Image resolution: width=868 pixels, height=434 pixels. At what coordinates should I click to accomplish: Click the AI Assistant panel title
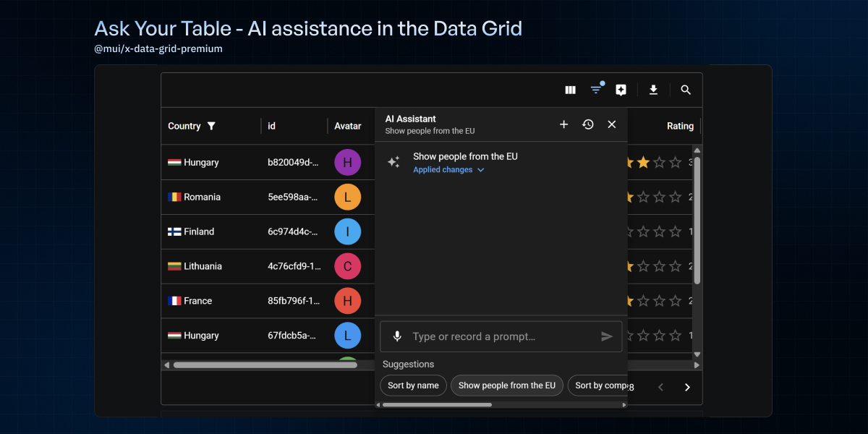tap(410, 119)
